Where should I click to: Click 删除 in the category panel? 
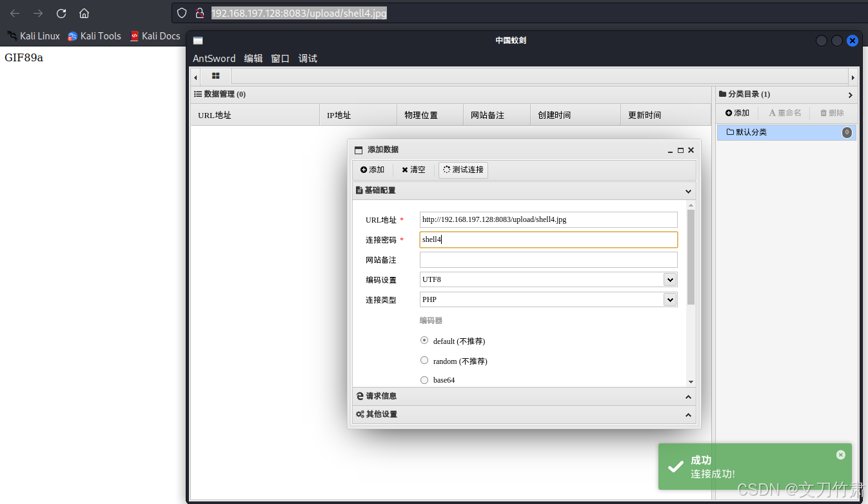[x=832, y=113]
